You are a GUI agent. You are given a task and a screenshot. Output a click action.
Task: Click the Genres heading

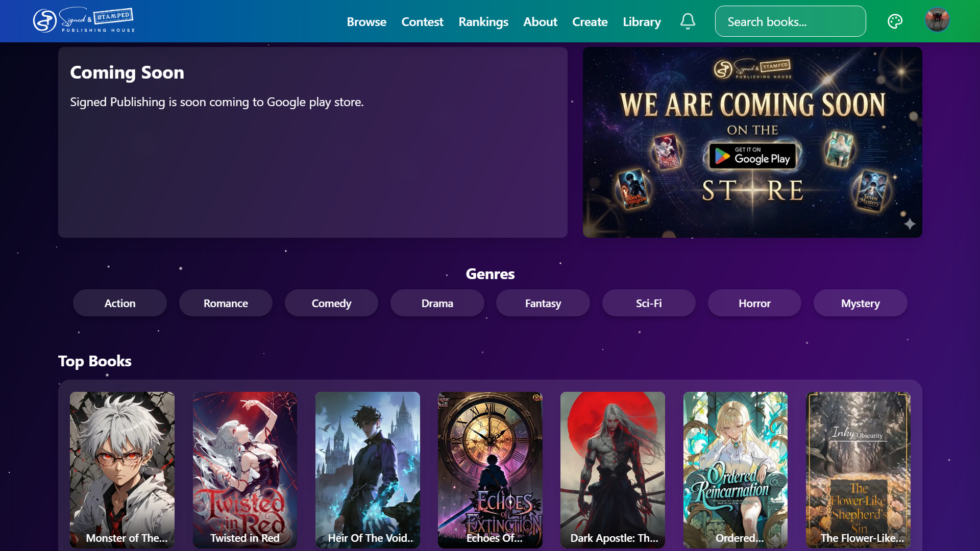point(490,274)
